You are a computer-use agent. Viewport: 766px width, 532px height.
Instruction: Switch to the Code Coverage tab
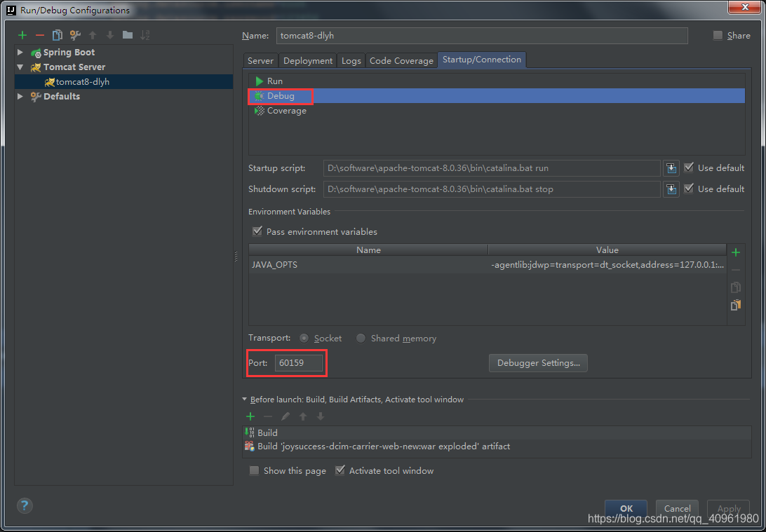pyautogui.click(x=401, y=60)
